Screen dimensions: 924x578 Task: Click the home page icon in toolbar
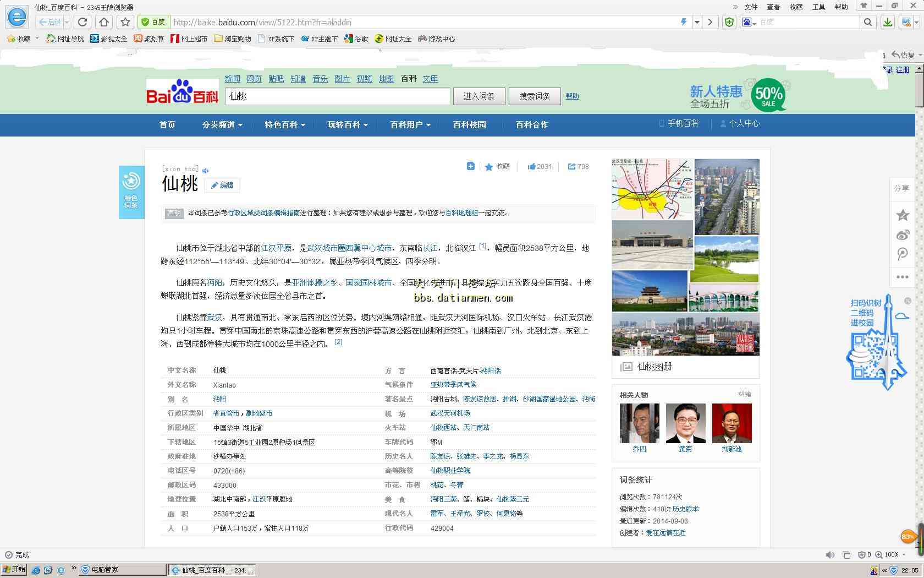104,22
